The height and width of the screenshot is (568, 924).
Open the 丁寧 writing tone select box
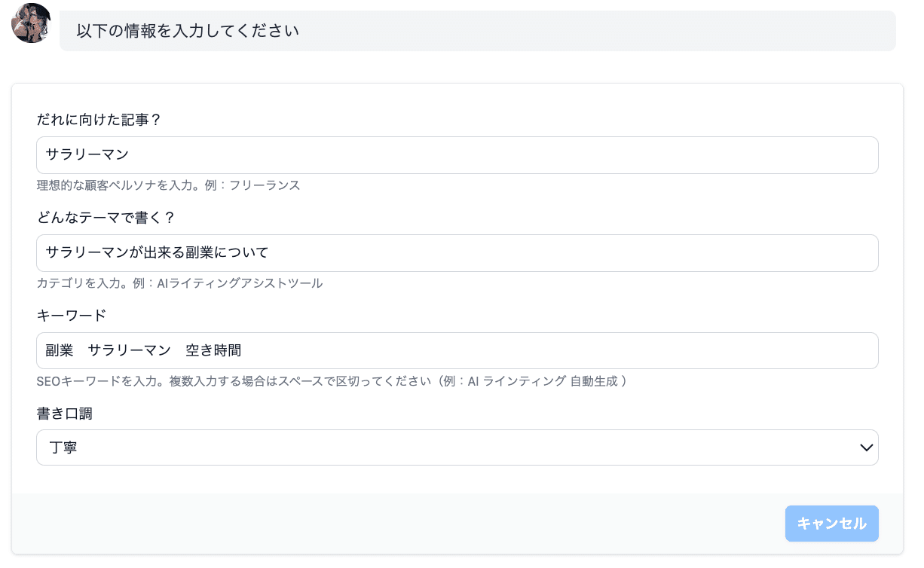click(x=452, y=448)
